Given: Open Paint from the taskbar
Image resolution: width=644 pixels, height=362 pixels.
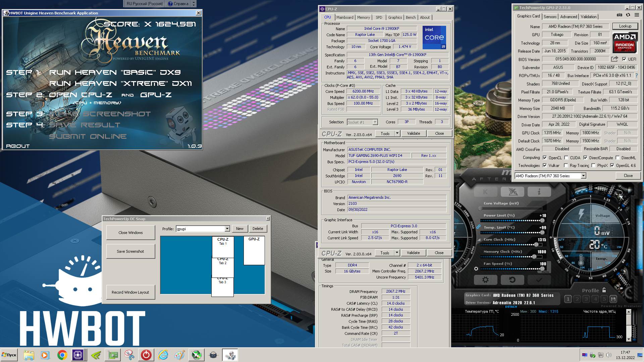Looking at the screenshot, I should 180,355.
